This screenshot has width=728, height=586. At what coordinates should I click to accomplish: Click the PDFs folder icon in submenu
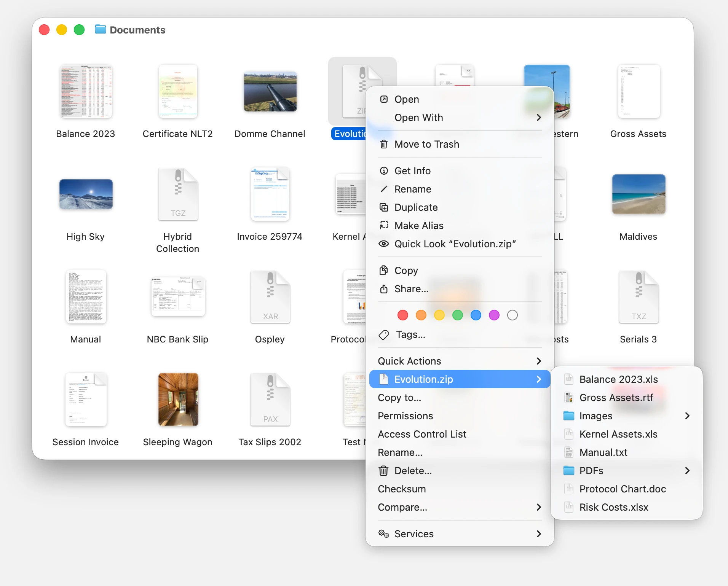click(x=569, y=471)
